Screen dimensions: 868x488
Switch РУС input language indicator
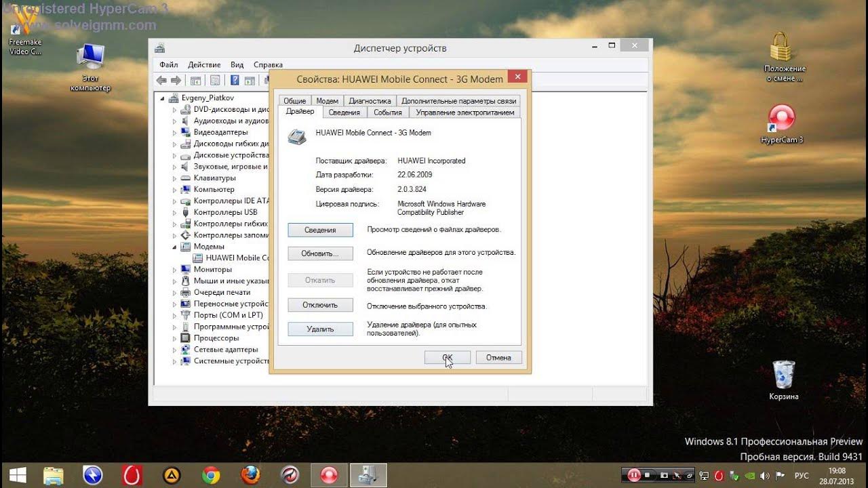(x=802, y=476)
